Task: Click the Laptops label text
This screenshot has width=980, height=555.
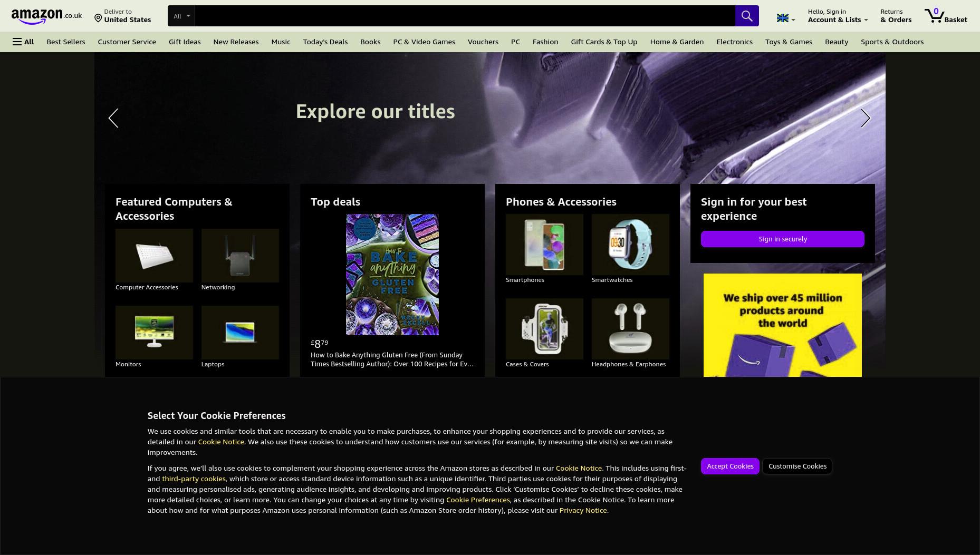Action: click(213, 364)
